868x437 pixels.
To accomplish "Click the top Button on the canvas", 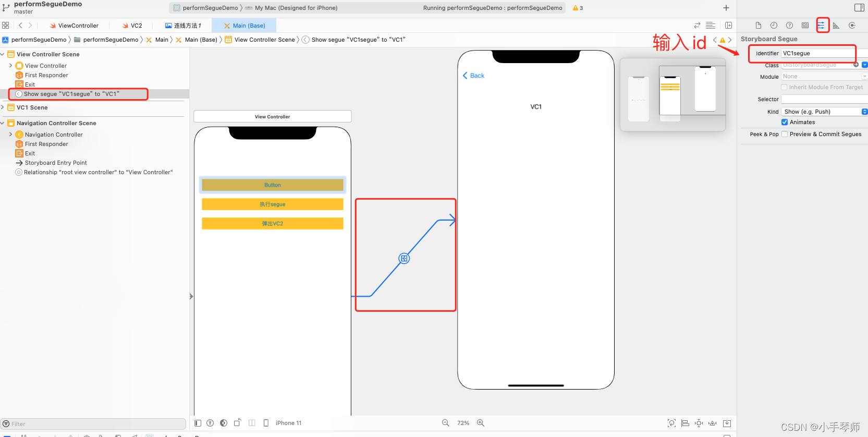I will coord(273,185).
